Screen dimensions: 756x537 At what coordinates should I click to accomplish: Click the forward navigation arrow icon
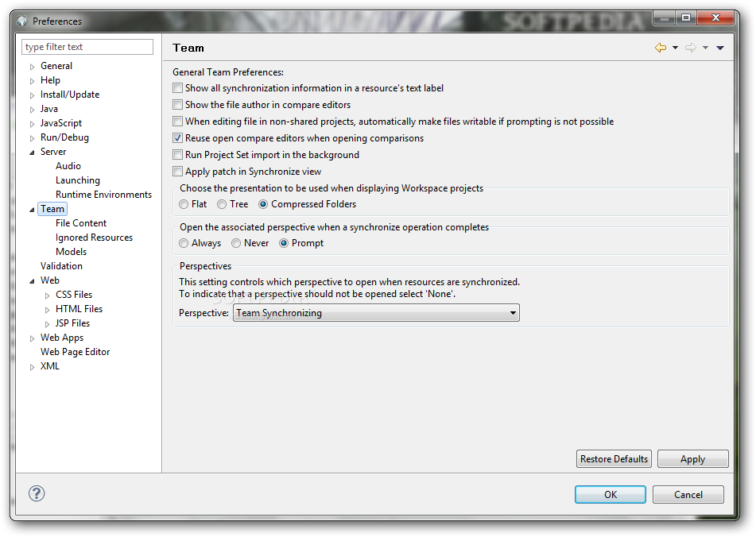click(x=691, y=48)
